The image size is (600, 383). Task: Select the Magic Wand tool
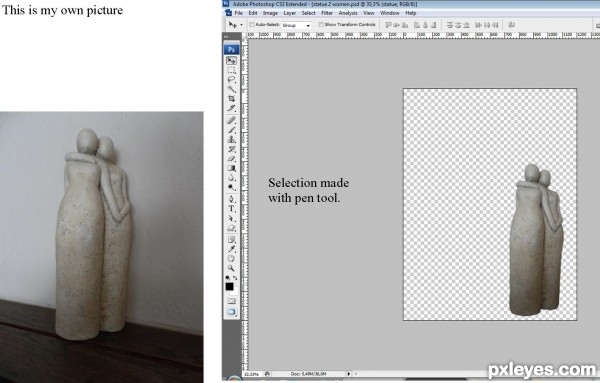pyautogui.click(x=232, y=89)
